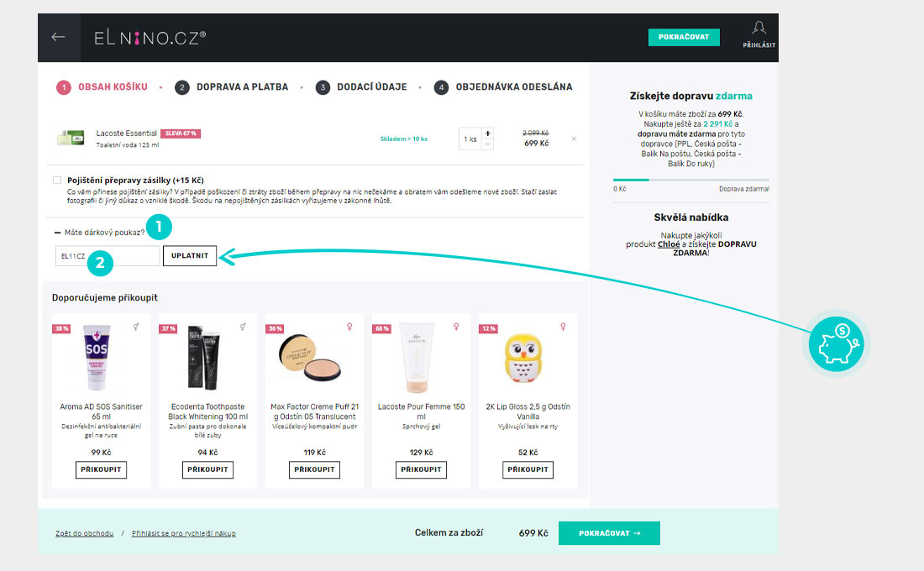Click the 38 % discount badge
Image resolution: width=924 pixels, height=571 pixels.
coord(62,329)
